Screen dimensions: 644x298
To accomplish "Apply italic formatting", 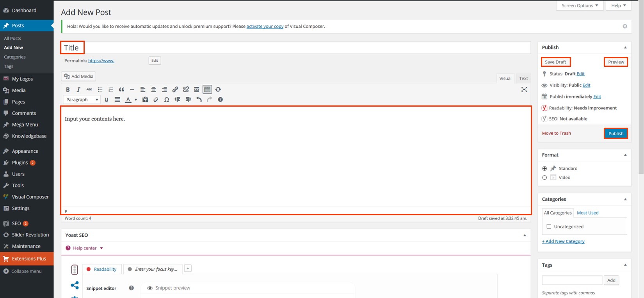I will 78,89.
